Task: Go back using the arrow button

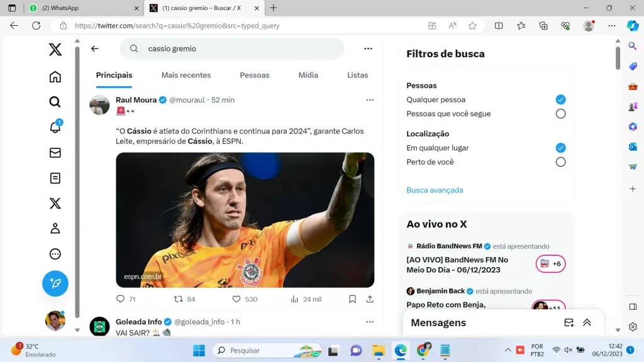Action: (95, 48)
